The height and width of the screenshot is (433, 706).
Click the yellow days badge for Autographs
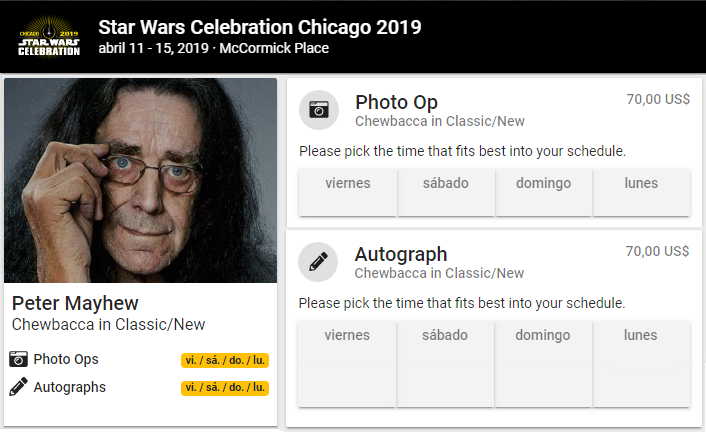226,387
